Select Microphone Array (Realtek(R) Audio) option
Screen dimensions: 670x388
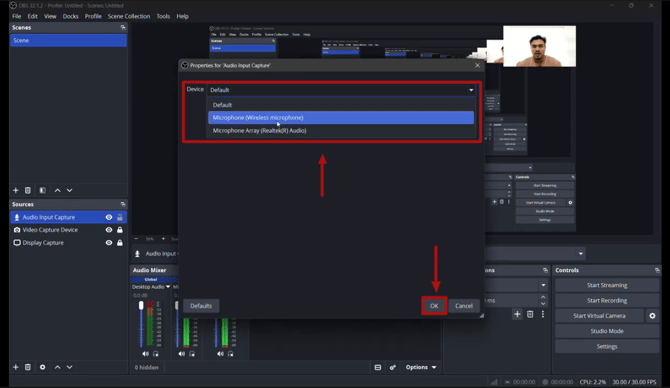(341, 131)
